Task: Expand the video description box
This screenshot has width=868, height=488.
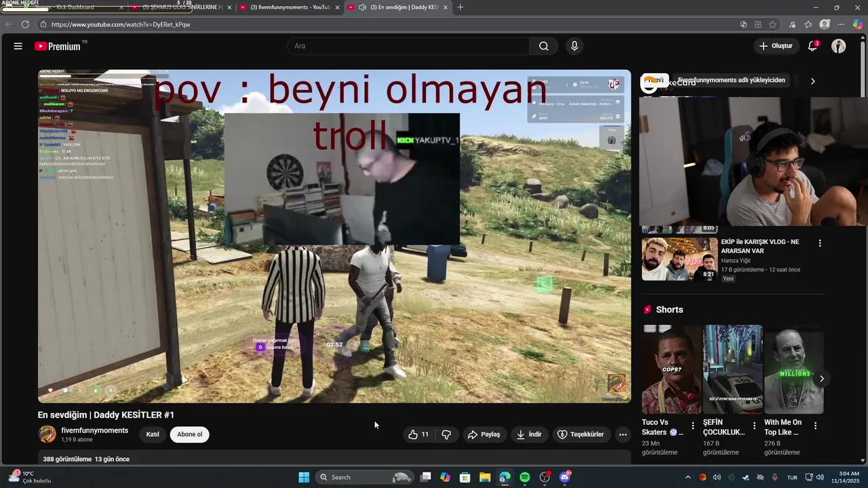Action: coord(334,459)
